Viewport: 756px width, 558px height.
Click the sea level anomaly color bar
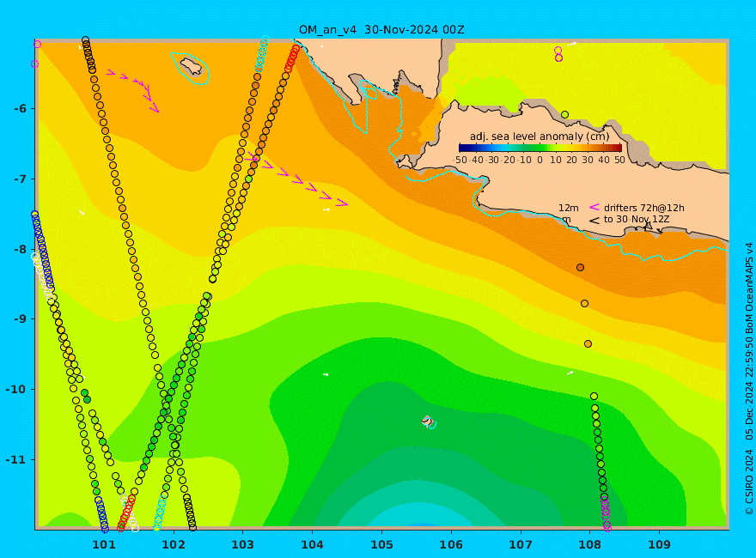[540, 148]
